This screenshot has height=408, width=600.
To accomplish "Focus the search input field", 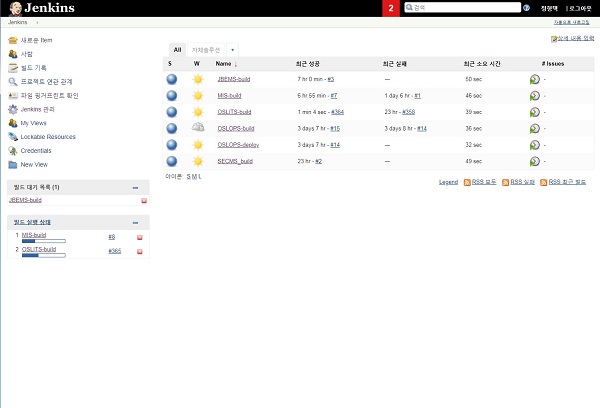I will pos(462,7).
